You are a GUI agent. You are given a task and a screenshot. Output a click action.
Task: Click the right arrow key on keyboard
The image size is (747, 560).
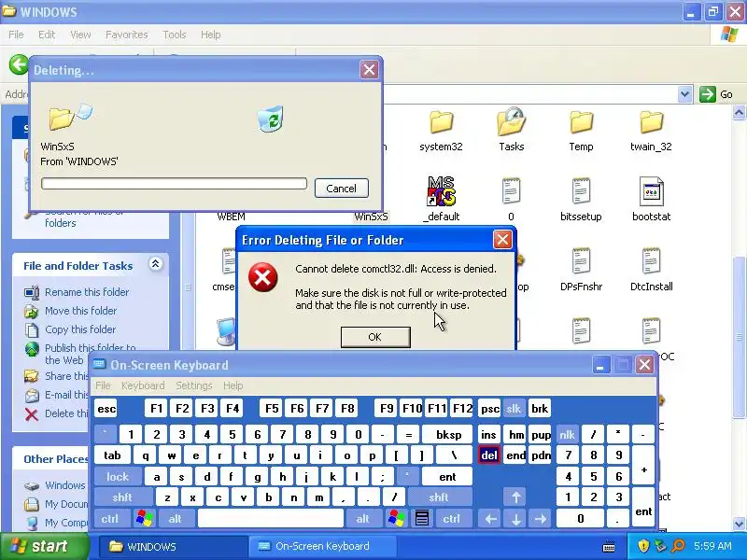[x=541, y=518]
